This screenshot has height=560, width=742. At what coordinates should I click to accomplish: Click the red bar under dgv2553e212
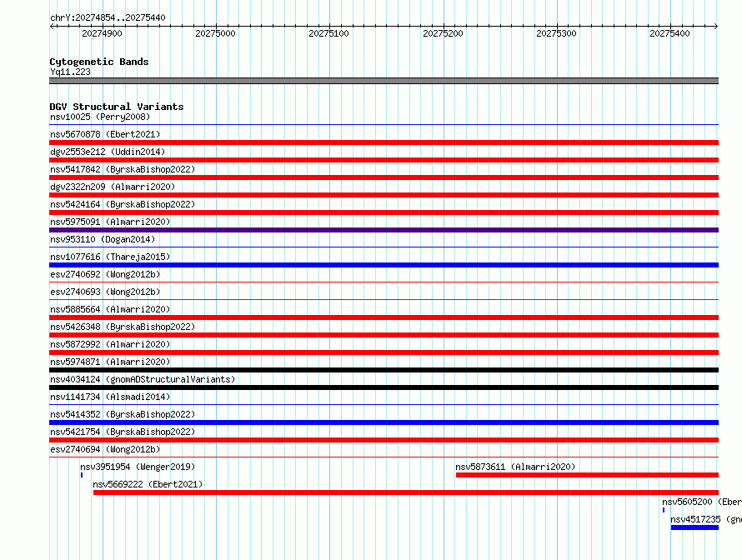[x=384, y=160]
